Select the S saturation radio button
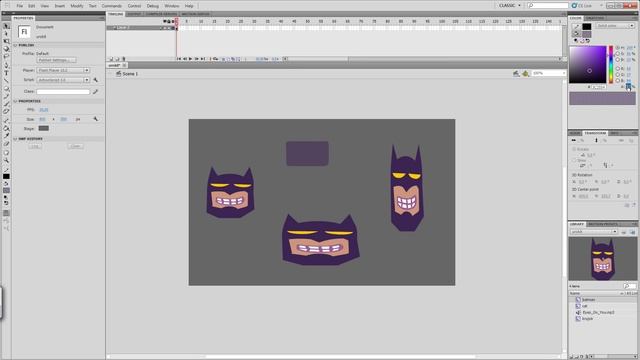 click(618, 53)
